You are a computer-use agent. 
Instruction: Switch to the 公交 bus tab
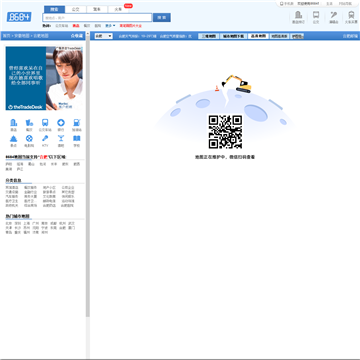tap(76, 9)
